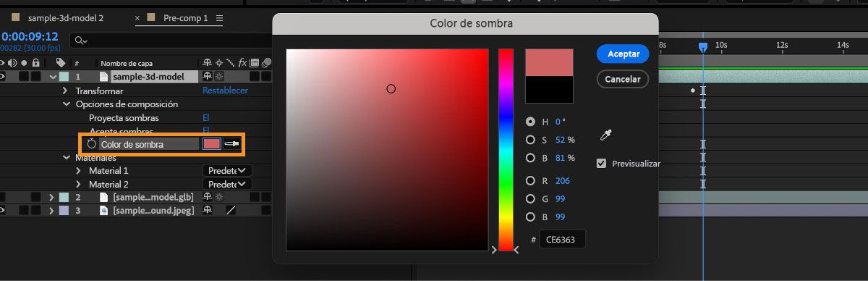The height and width of the screenshot is (281, 868).
Task: Click the audio speaker column header icon
Action: pos(13,63)
